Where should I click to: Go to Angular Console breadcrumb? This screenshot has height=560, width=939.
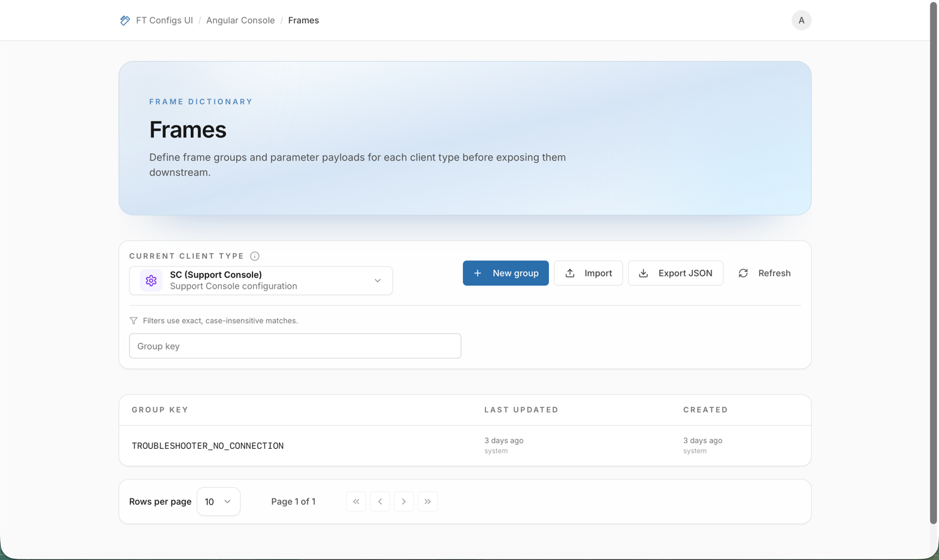tap(241, 20)
